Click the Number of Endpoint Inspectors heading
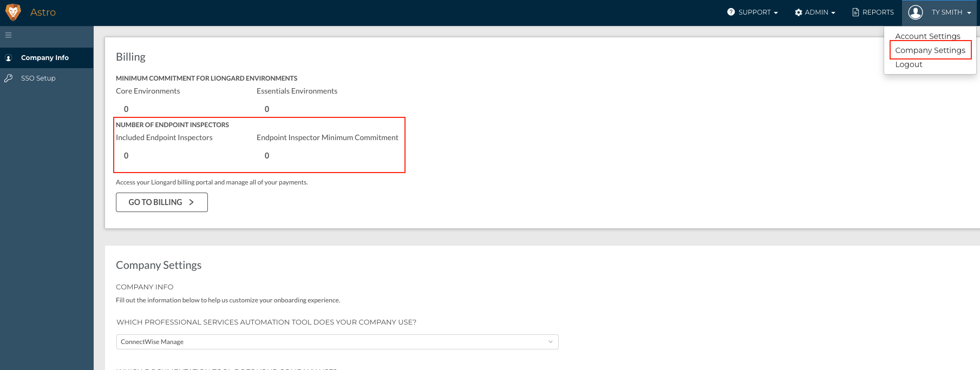The width and height of the screenshot is (980, 370). click(172, 125)
